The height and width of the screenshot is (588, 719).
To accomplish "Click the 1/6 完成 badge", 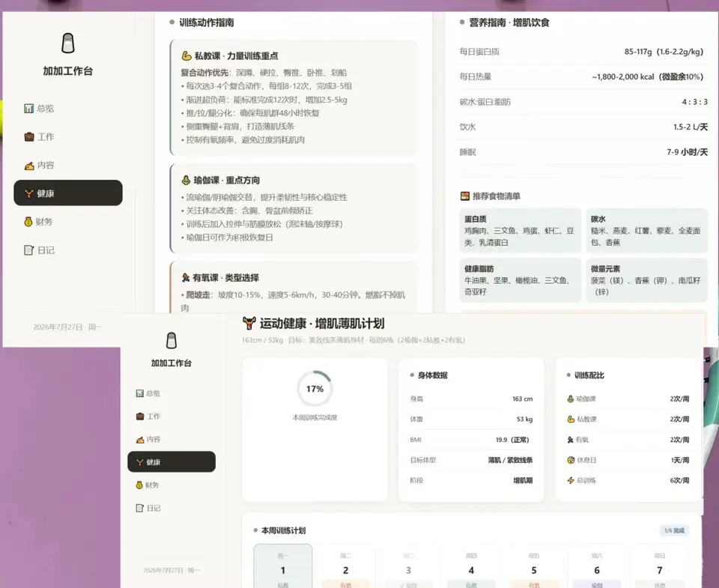I will click(x=674, y=530).
